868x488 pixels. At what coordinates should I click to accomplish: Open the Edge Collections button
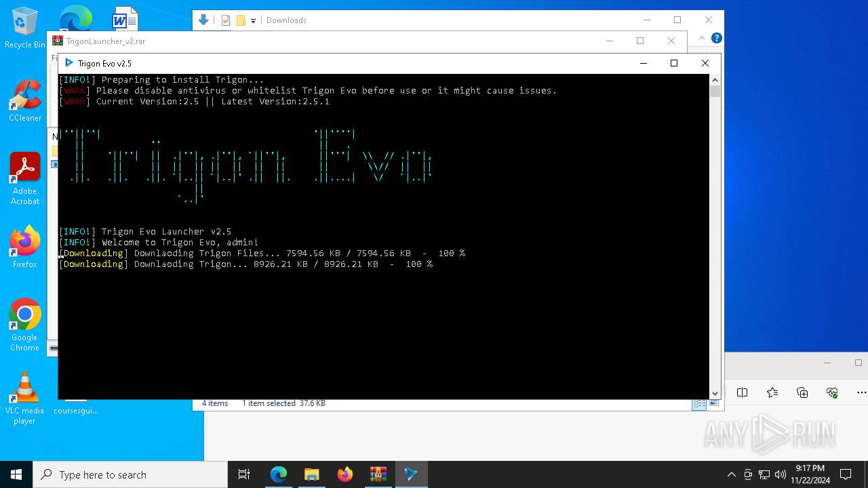[802, 392]
